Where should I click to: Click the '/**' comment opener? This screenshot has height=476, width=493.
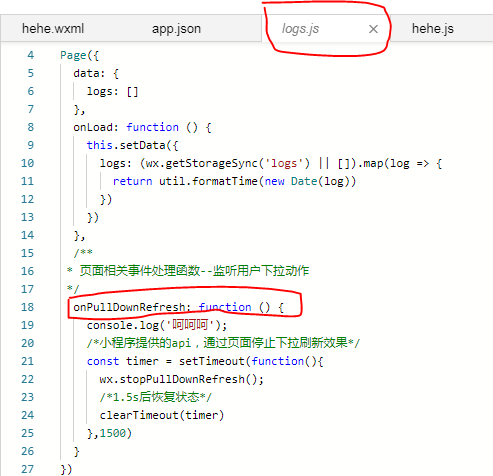pos(83,253)
